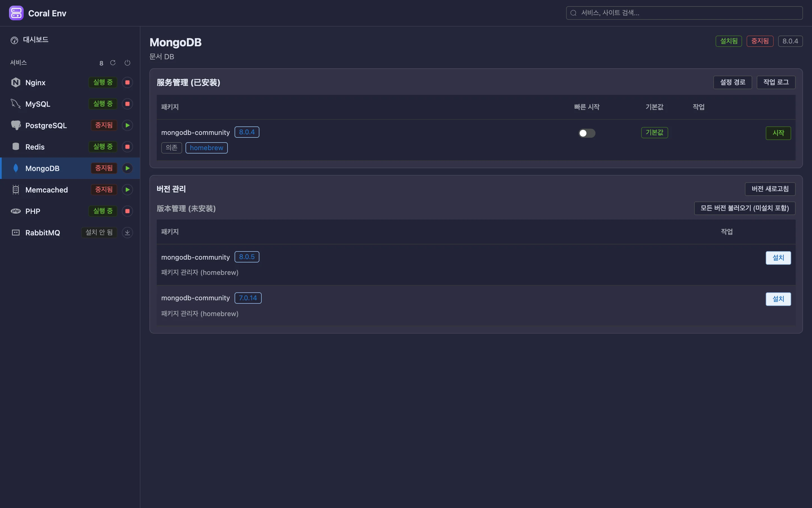Click the 버전 새로고침 button

pyautogui.click(x=770, y=189)
